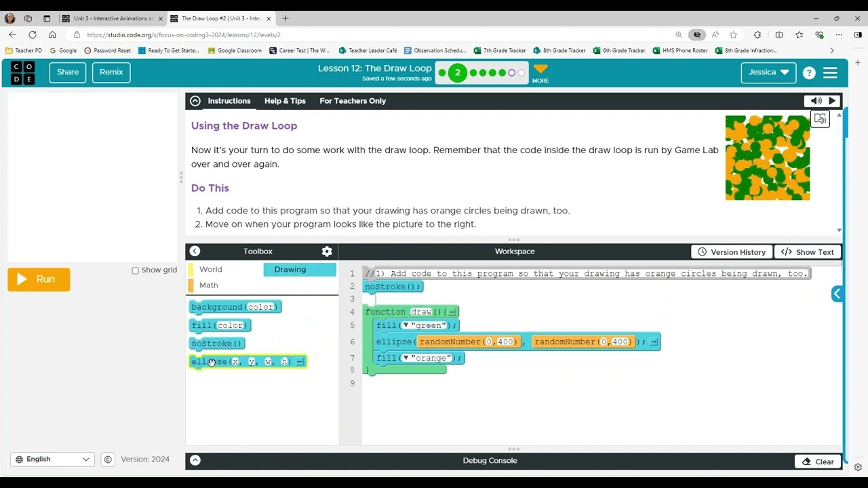The image size is (868, 488).
Task: Click the speaker volume icon in instructions bar
Action: (816, 101)
